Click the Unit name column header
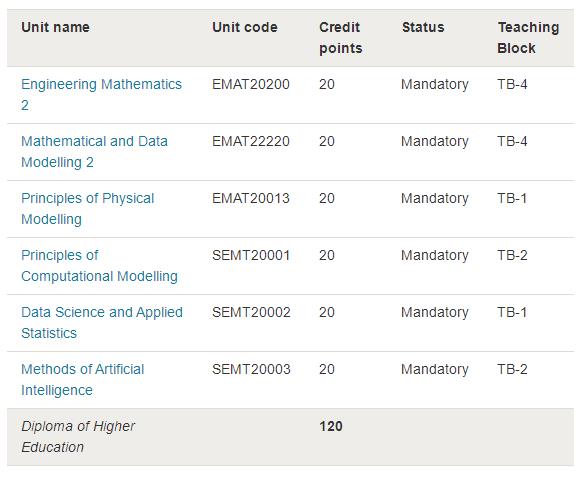 [x=55, y=27]
